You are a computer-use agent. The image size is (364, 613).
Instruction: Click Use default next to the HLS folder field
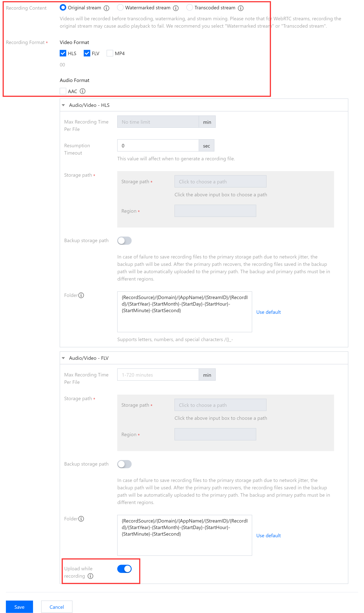point(268,312)
